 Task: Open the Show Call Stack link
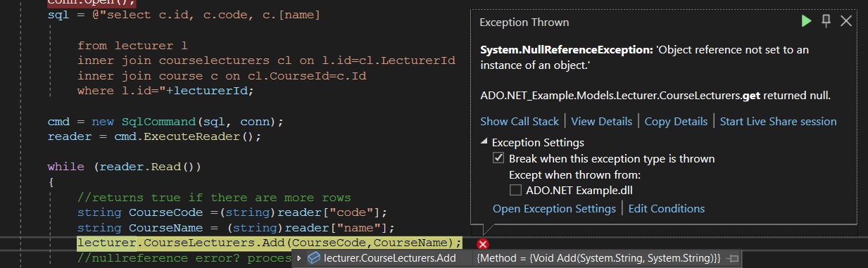click(520, 122)
